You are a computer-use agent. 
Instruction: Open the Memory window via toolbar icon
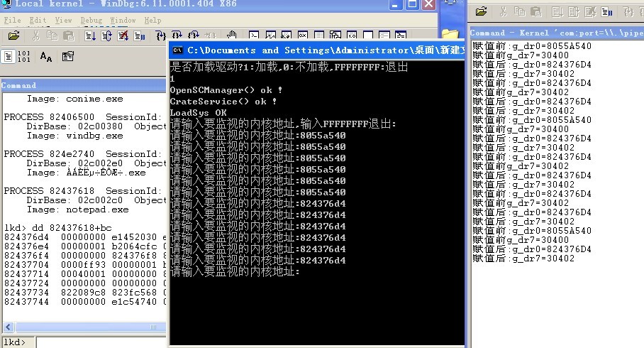pyautogui.click(x=319, y=36)
